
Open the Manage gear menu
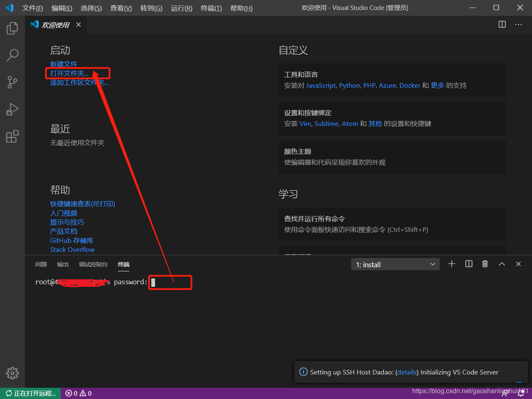[x=12, y=373]
